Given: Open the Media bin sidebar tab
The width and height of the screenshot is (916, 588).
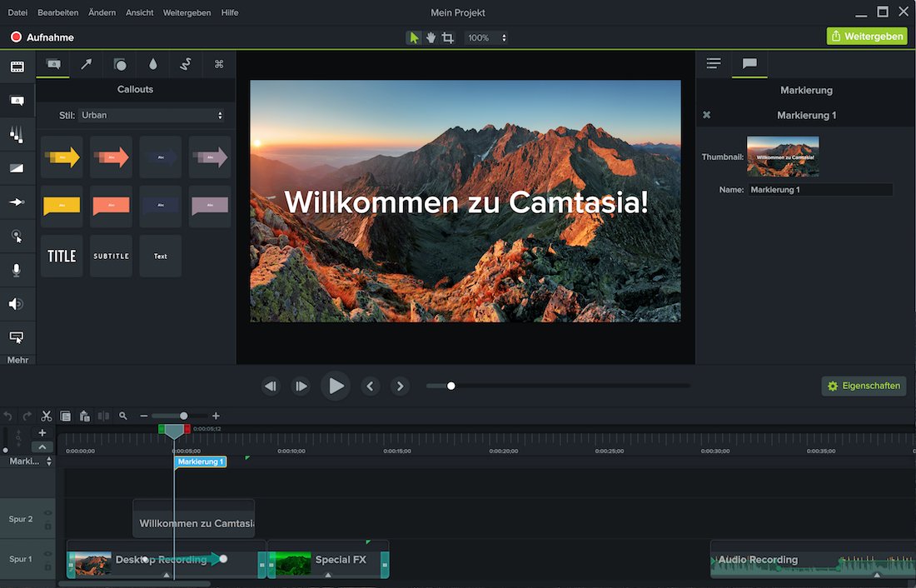Looking at the screenshot, I should (17, 67).
